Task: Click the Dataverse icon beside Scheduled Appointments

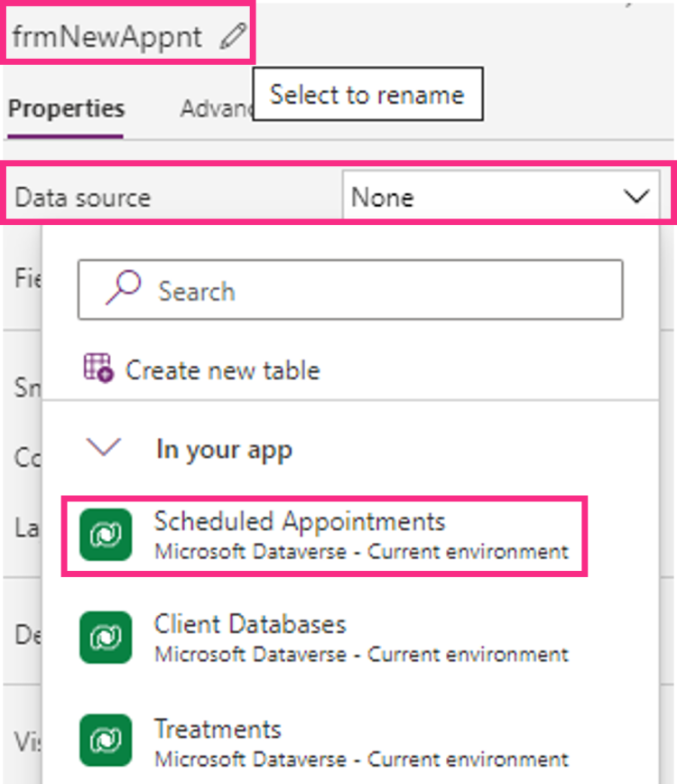Action: tap(106, 535)
